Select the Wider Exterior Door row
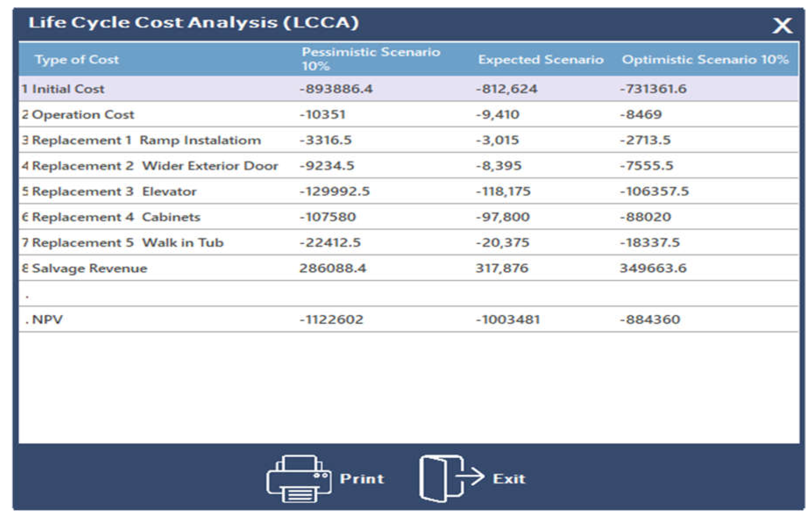This screenshot has height=519, width=812. (x=155, y=166)
